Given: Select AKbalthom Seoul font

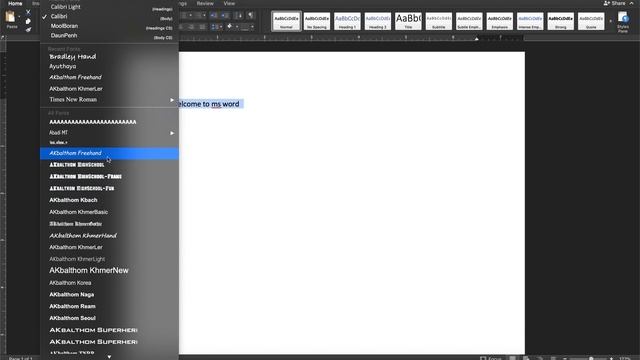Looking at the screenshot, I should pos(109,318).
